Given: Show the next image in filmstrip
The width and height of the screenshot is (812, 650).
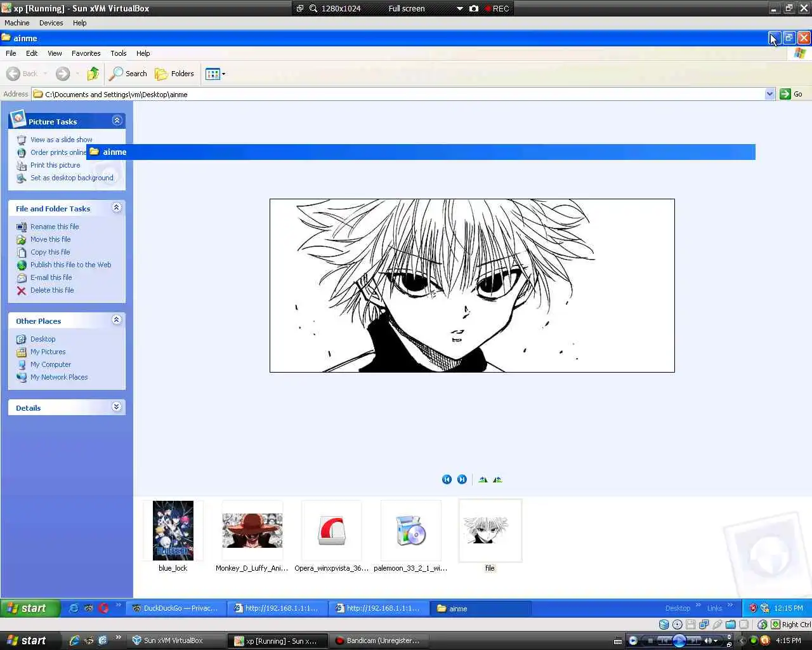Looking at the screenshot, I should 462,479.
